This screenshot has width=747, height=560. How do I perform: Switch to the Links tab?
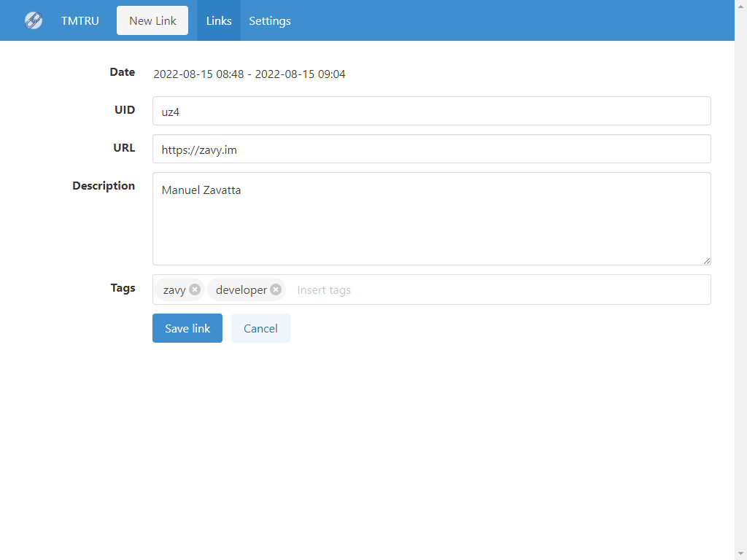point(219,20)
